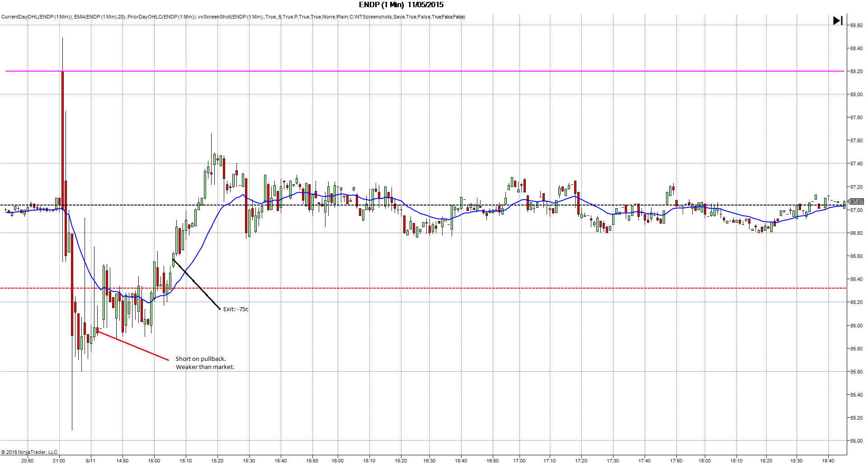Select the 'Short on pullback' annotation text

click(x=201, y=359)
